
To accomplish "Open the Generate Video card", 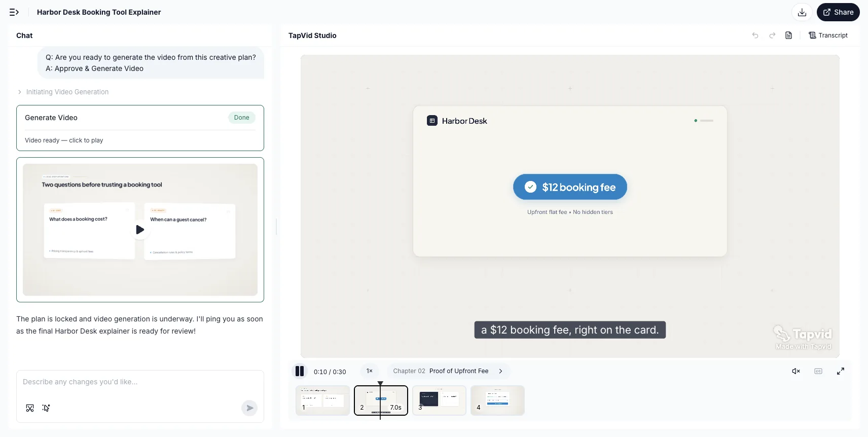I will click(140, 128).
